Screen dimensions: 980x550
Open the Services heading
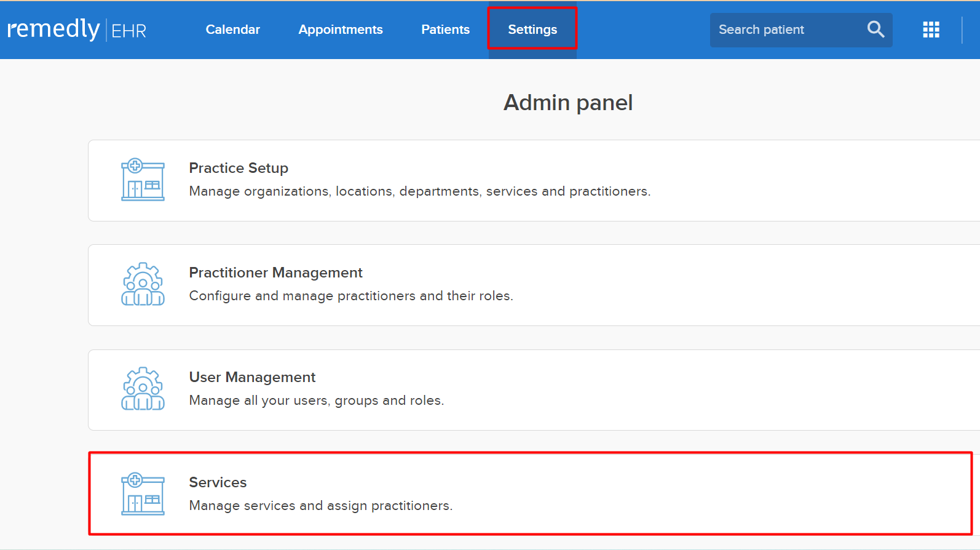[x=218, y=482]
